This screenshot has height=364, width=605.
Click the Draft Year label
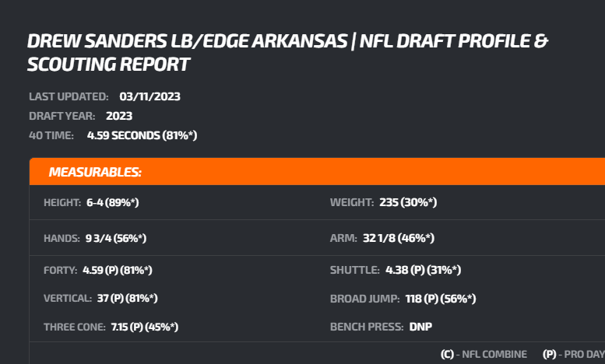62,116
